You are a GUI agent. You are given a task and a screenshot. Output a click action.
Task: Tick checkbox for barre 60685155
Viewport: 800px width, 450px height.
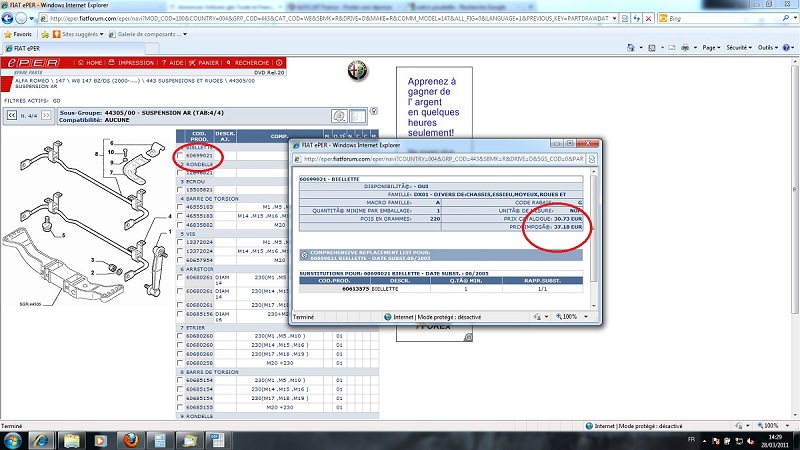pyautogui.click(x=180, y=407)
